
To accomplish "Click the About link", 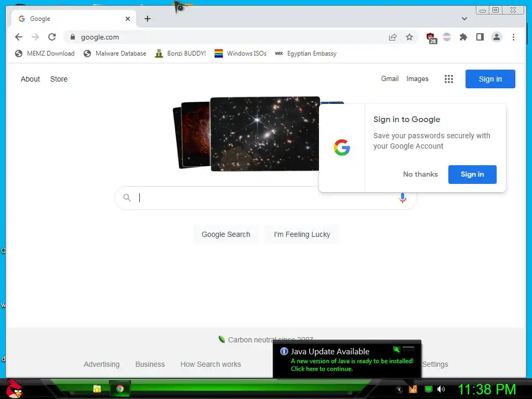I will (x=30, y=79).
